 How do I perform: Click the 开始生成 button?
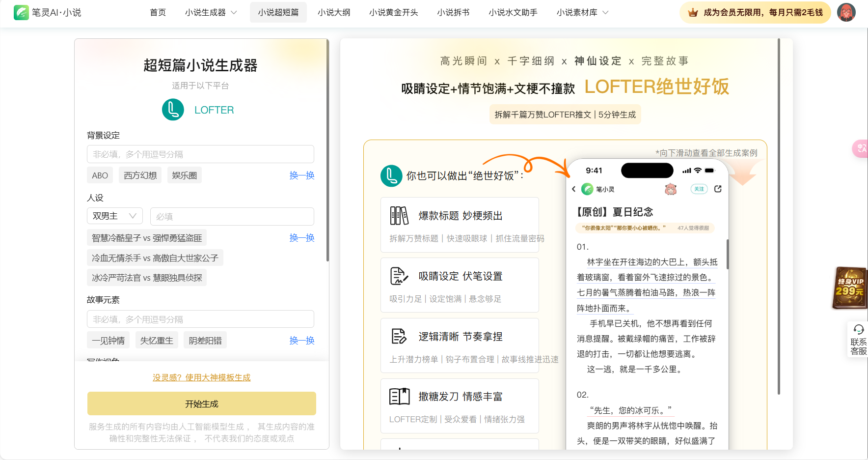pyautogui.click(x=202, y=403)
